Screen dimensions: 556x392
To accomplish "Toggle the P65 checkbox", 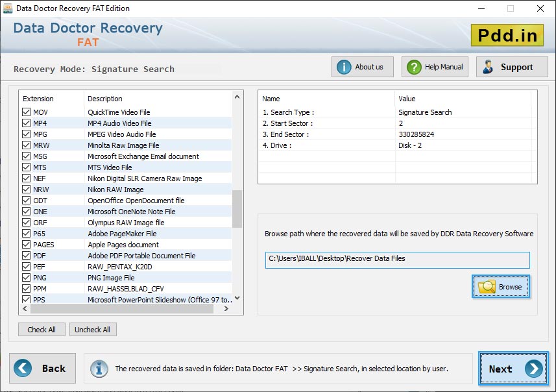I will [x=26, y=233].
